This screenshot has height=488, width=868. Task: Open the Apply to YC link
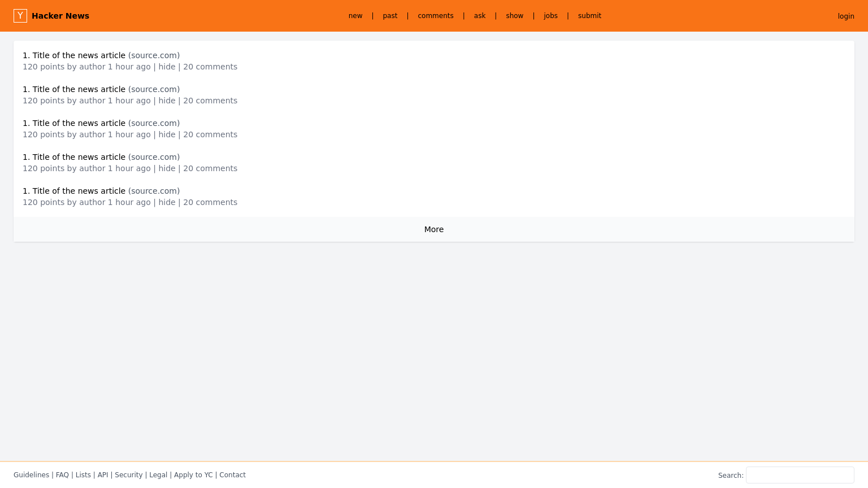(x=193, y=475)
